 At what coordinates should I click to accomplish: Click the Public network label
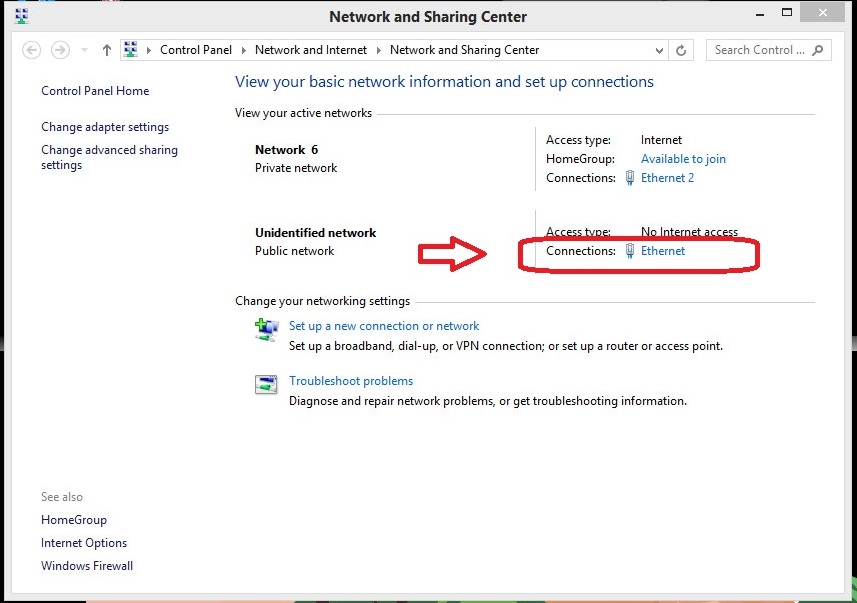(x=294, y=251)
